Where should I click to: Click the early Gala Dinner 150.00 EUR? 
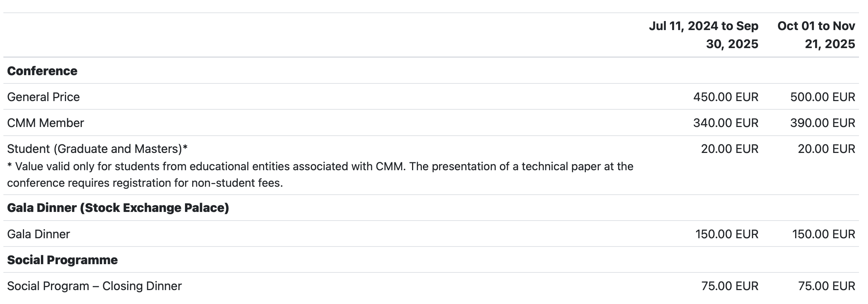click(x=727, y=234)
